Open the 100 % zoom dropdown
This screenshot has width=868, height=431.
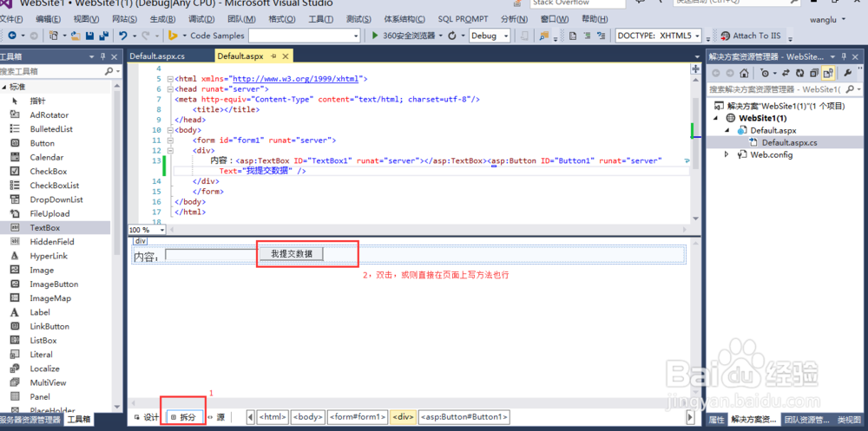[x=161, y=230]
